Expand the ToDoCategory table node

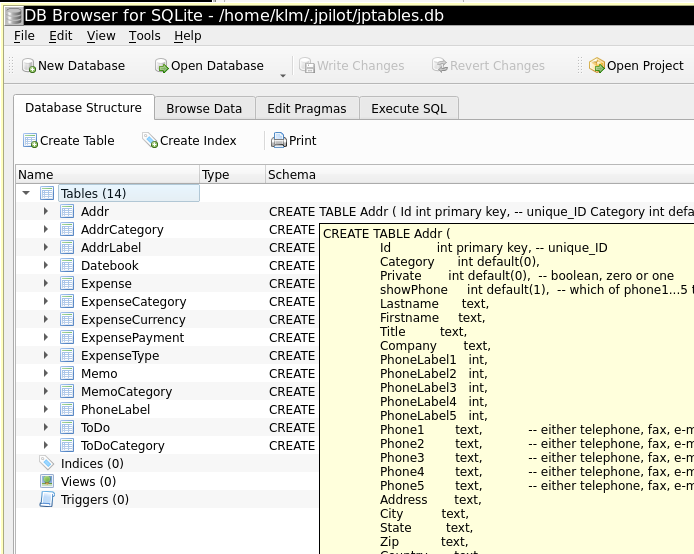pos(46,445)
